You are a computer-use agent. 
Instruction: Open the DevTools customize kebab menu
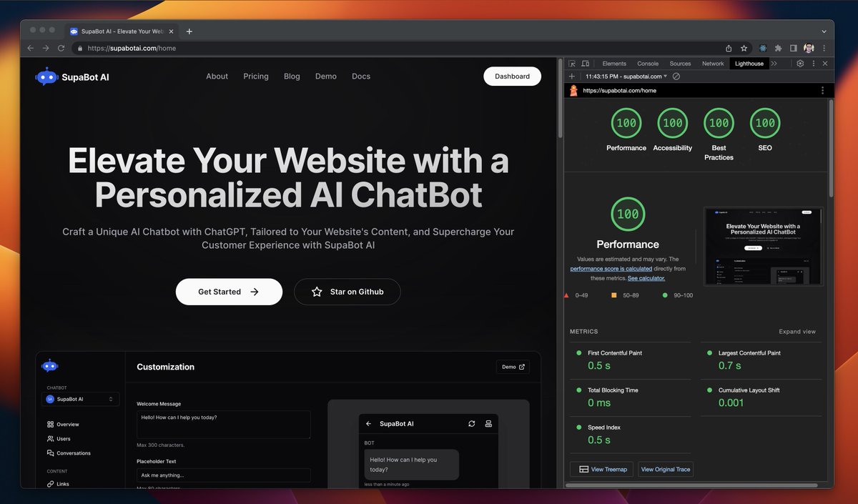(813, 64)
